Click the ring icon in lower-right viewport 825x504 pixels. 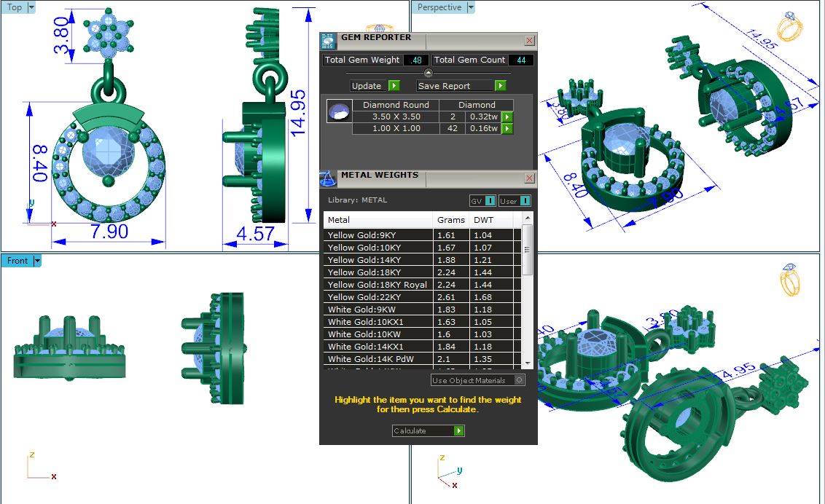pyautogui.click(x=789, y=280)
